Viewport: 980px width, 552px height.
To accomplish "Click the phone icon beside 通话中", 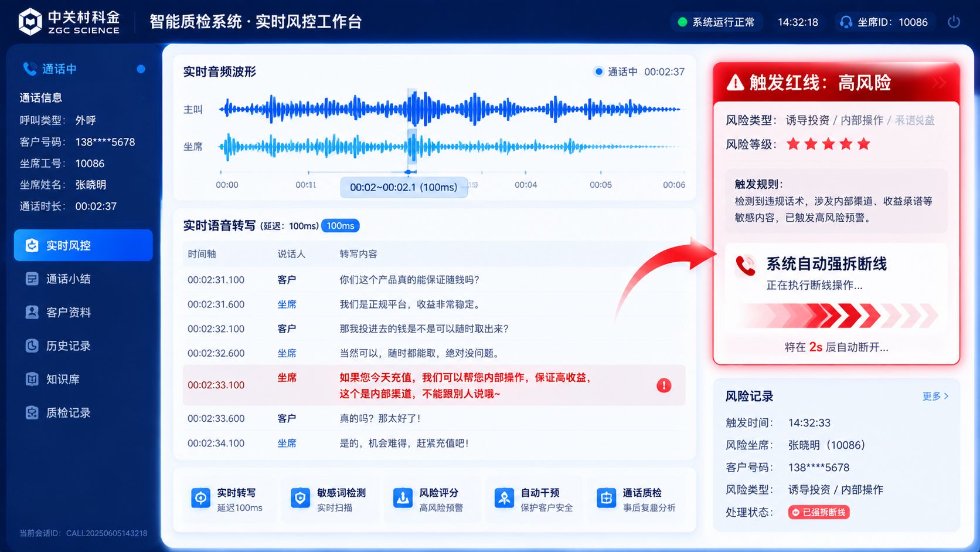I will [x=29, y=69].
